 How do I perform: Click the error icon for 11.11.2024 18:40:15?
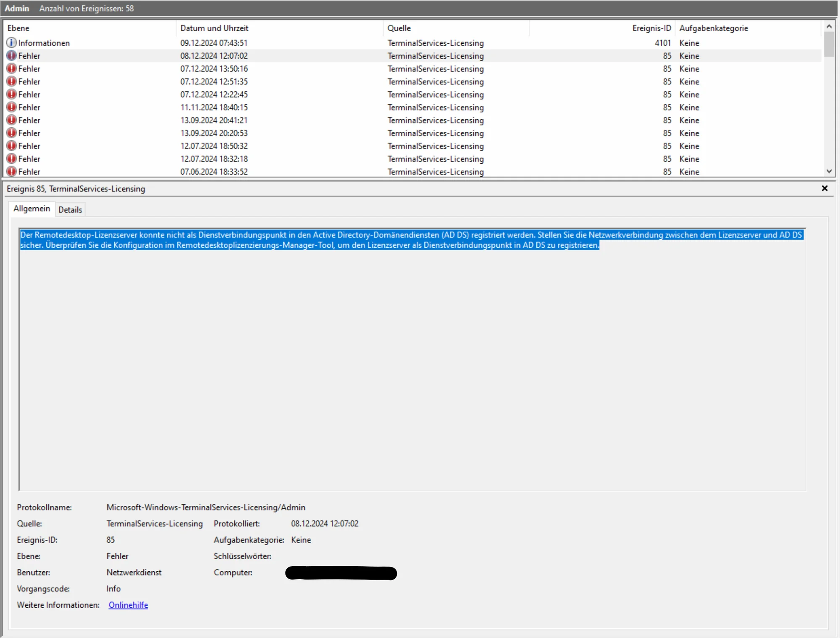(11, 107)
